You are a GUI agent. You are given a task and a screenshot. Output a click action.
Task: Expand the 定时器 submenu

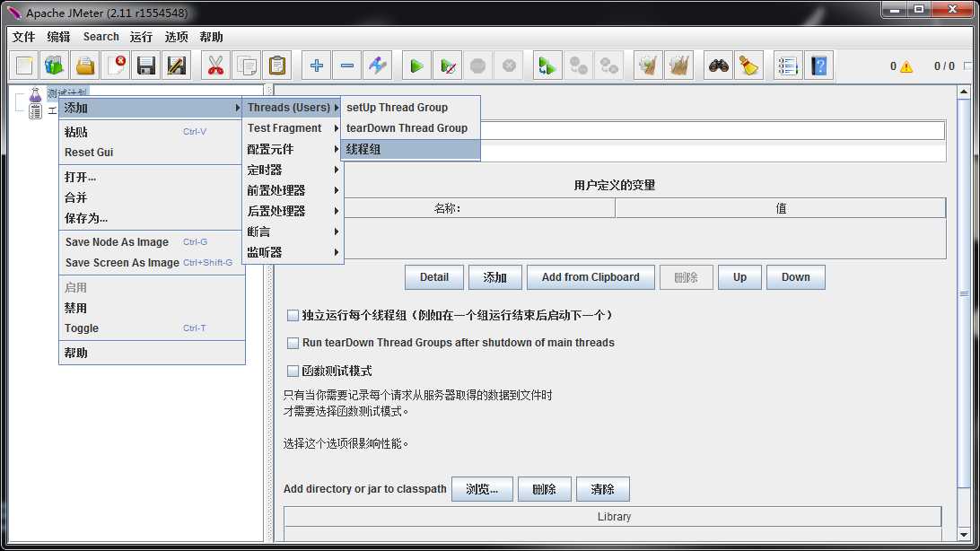(x=293, y=170)
